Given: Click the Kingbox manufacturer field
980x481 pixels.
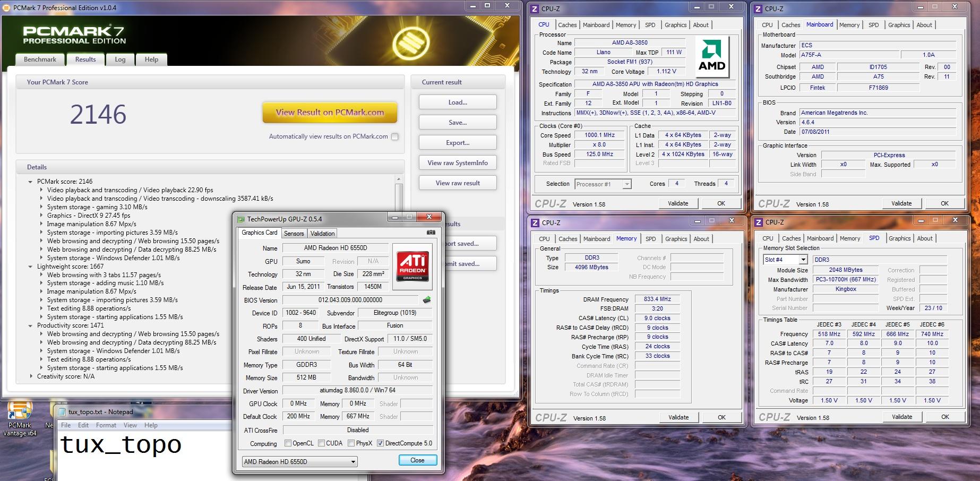Looking at the screenshot, I should (845, 289).
